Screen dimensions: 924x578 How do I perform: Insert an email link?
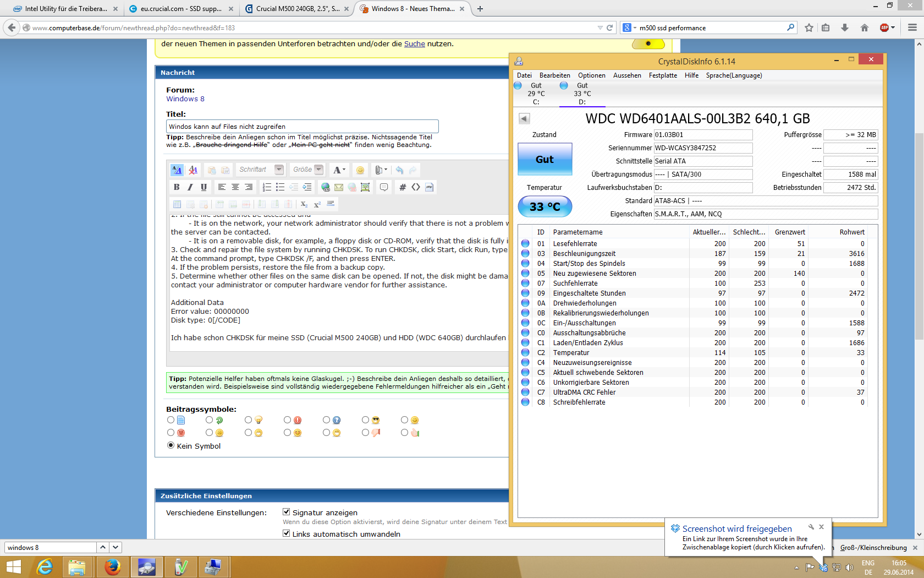(x=339, y=187)
